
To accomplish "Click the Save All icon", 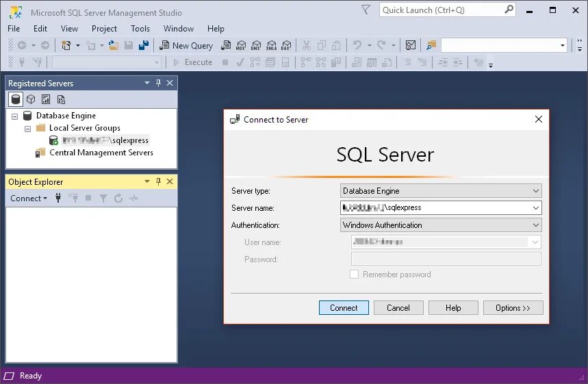I will 144,45.
